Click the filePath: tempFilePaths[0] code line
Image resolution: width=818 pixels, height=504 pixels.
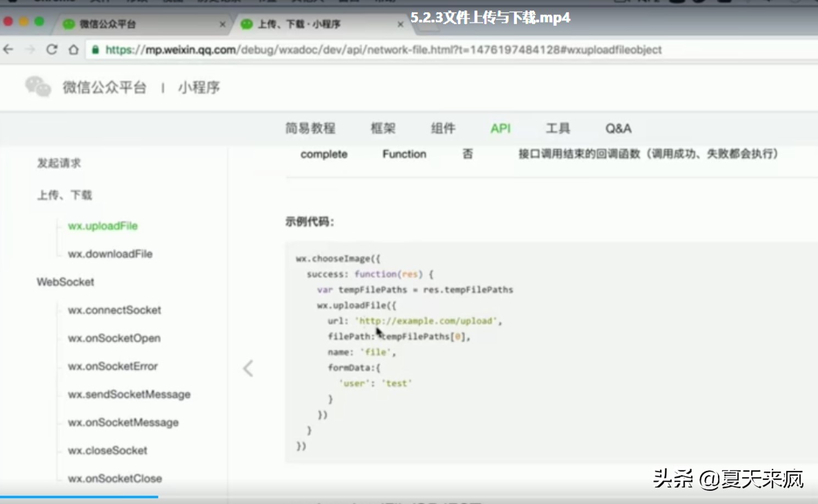tap(399, 337)
